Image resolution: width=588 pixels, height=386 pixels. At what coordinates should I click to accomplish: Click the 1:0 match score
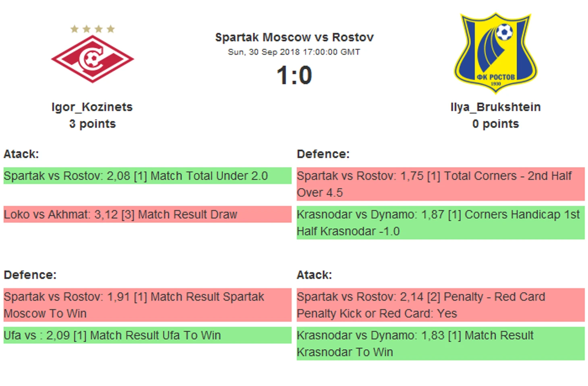click(x=294, y=75)
